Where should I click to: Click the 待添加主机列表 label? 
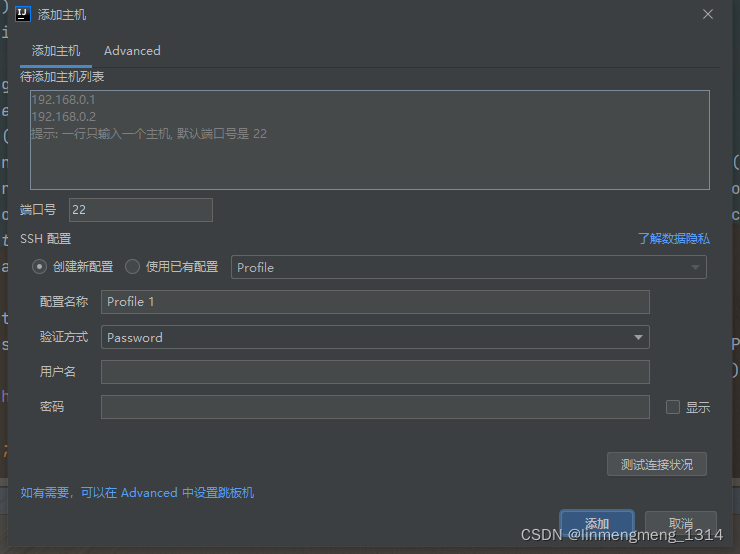[x=62, y=76]
